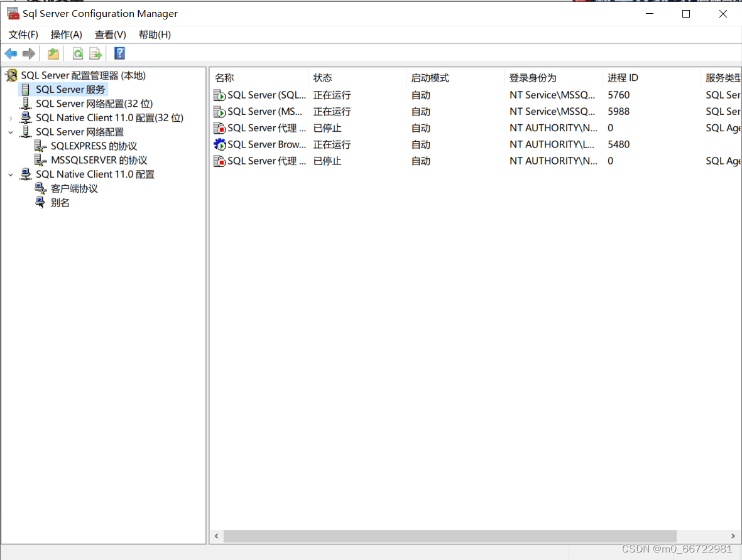Select SQL Server 服务 in the tree
Viewport: 742px width, 560px height.
pos(70,89)
